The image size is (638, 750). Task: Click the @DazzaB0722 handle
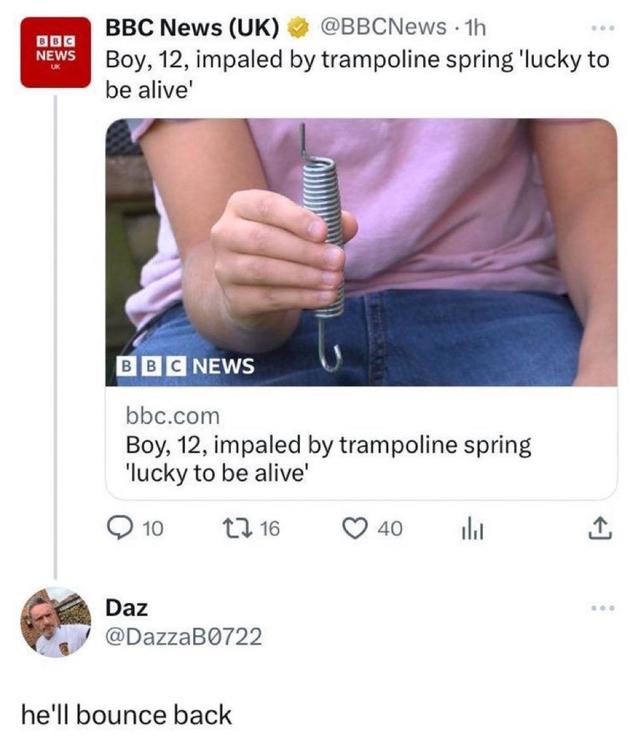(x=184, y=635)
